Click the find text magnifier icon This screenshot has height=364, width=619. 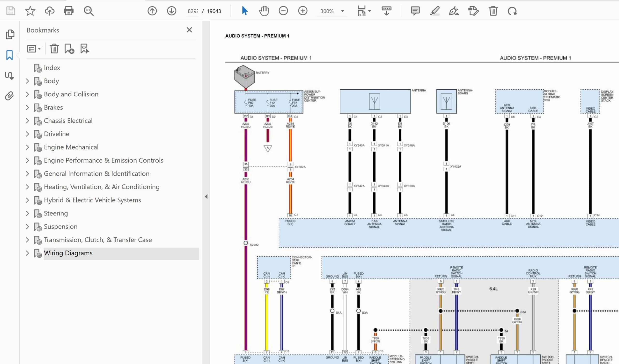[x=88, y=11]
